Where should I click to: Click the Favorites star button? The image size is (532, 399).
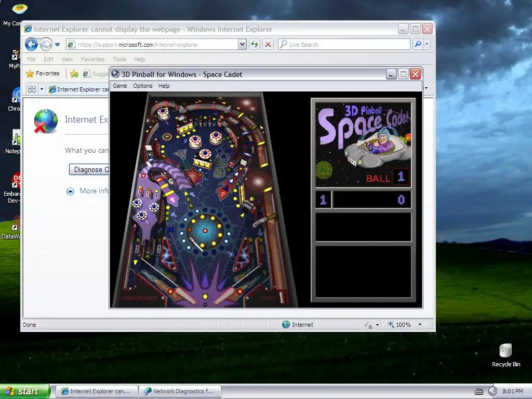(x=43, y=73)
